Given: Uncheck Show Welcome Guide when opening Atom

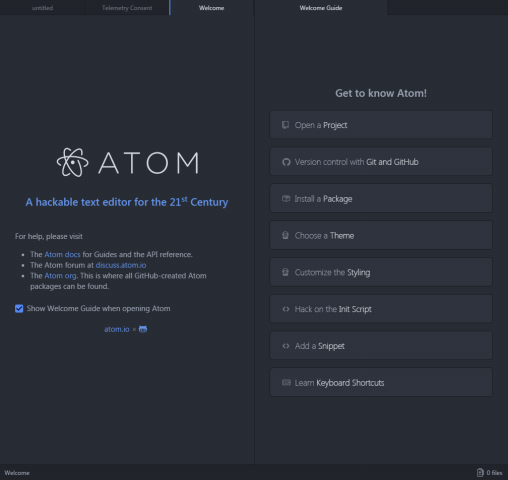Looking at the screenshot, I should point(19,309).
